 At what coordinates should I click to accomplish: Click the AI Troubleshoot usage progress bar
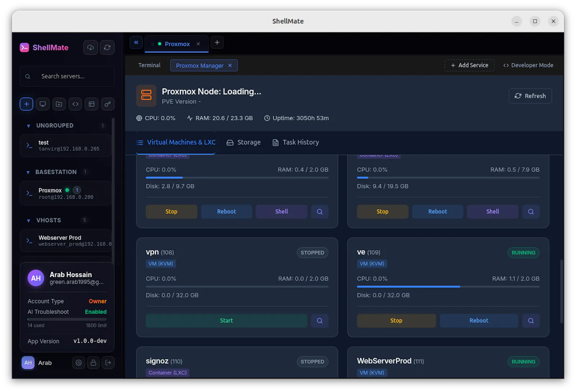tap(67, 319)
